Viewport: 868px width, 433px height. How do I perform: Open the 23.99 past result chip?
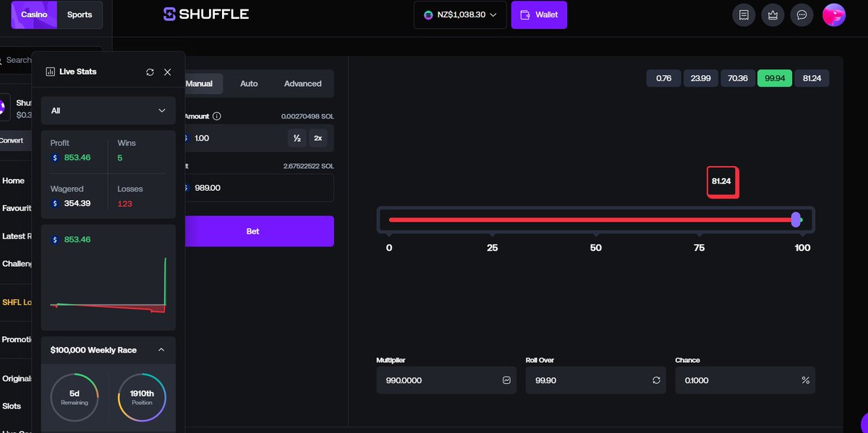700,78
